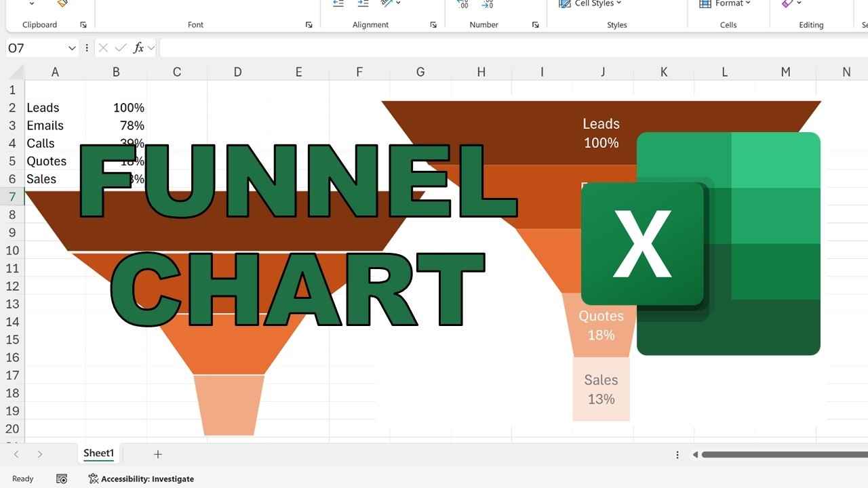
Task: Open the Format cells dropdown
Action: coord(725,3)
